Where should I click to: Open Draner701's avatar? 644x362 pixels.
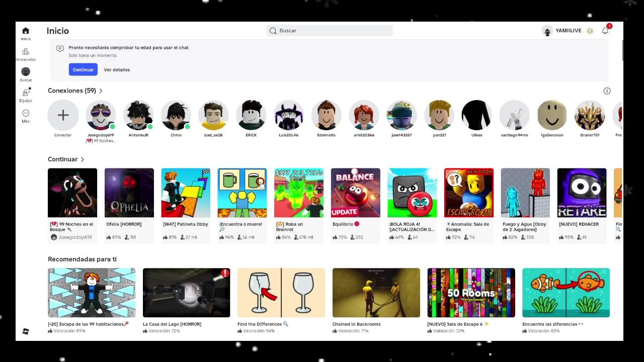(590, 115)
